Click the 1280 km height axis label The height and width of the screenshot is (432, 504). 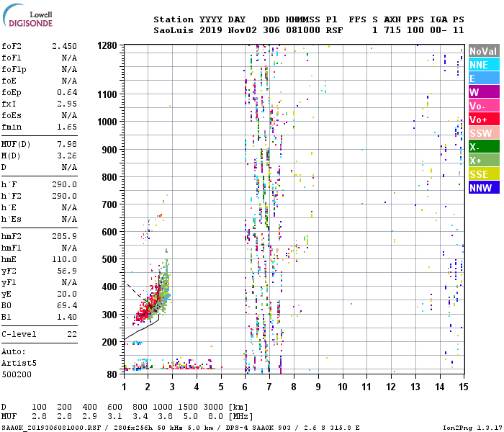(x=107, y=45)
